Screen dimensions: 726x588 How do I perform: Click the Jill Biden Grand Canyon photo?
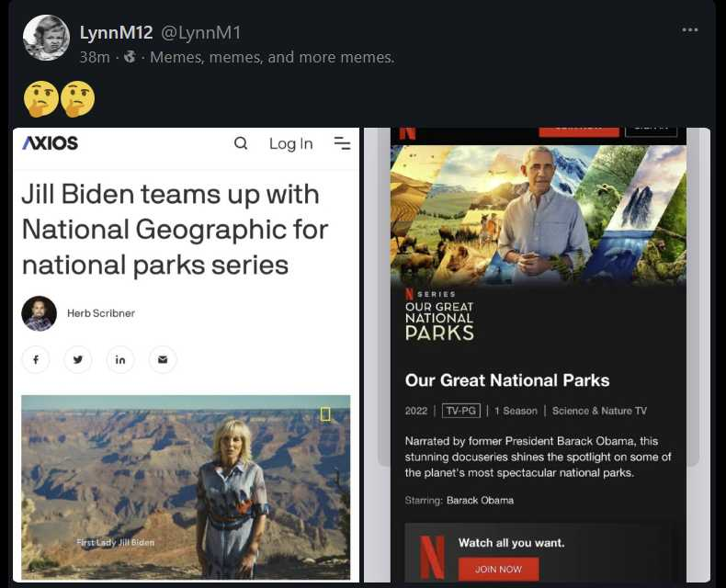186,487
